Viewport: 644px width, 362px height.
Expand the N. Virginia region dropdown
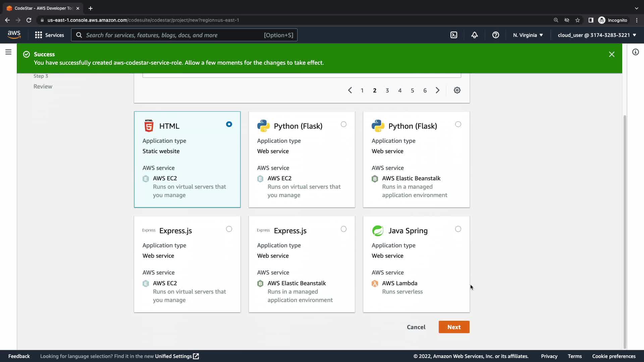pyautogui.click(x=528, y=35)
